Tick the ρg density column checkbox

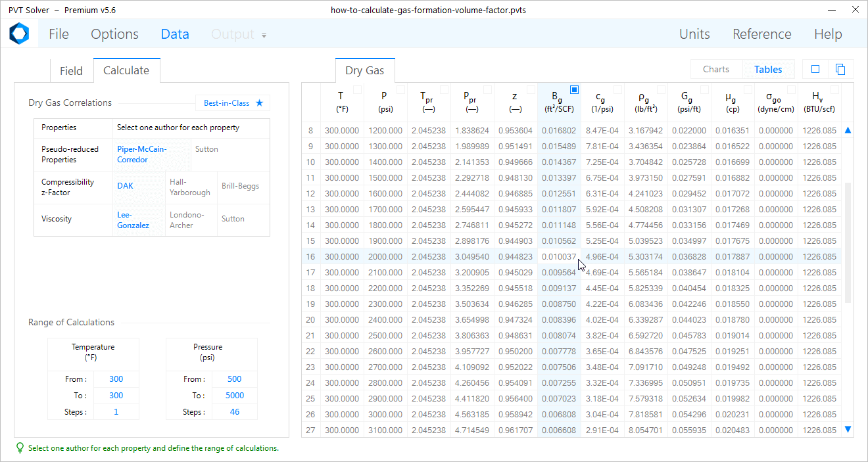(x=661, y=89)
